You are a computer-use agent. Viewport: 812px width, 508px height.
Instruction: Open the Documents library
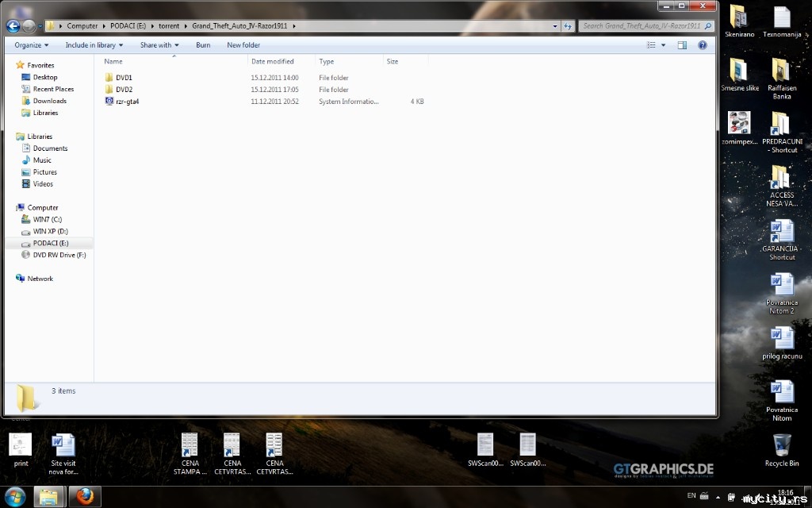(50, 148)
